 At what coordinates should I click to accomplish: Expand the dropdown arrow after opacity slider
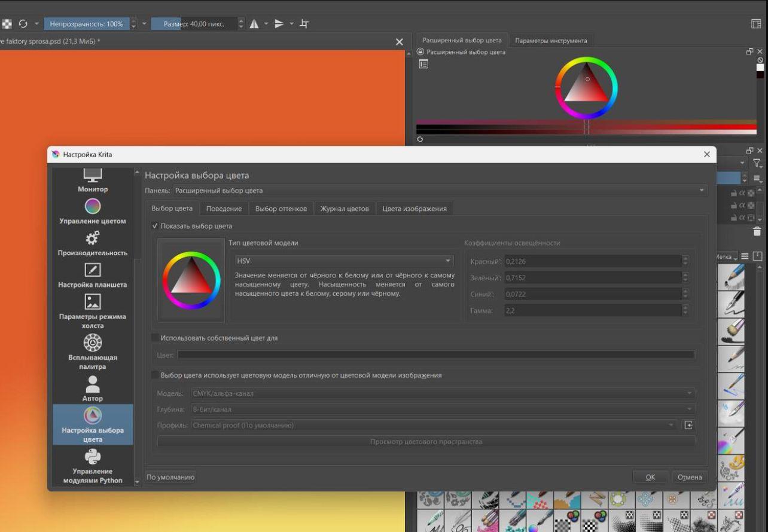click(x=144, y=24)
